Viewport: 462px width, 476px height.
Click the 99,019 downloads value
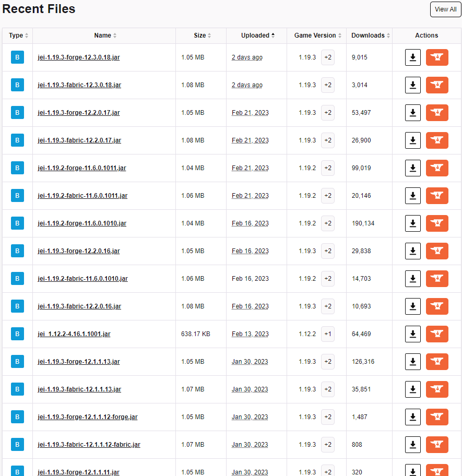(x=361, y=168)
